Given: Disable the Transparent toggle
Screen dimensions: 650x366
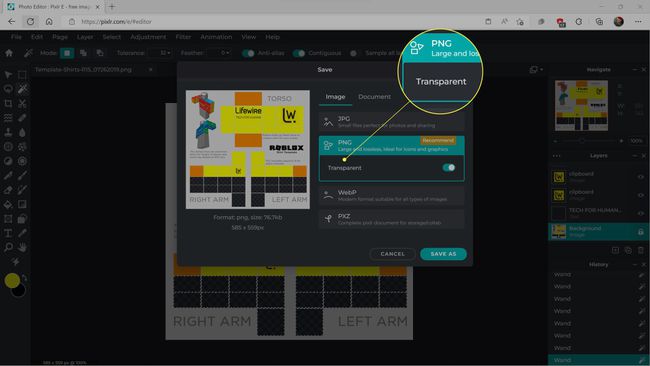Looking at the screenshot, I should (449, 167).
